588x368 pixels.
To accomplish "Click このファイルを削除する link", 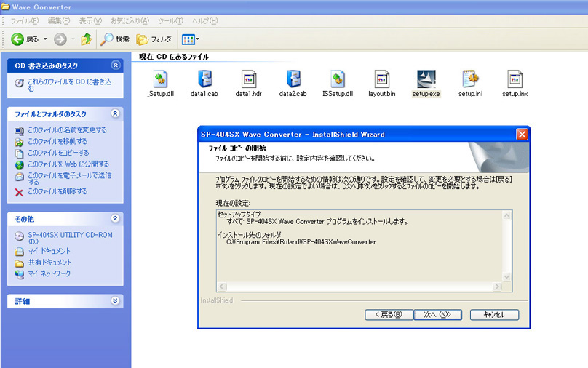I will 57,191.
